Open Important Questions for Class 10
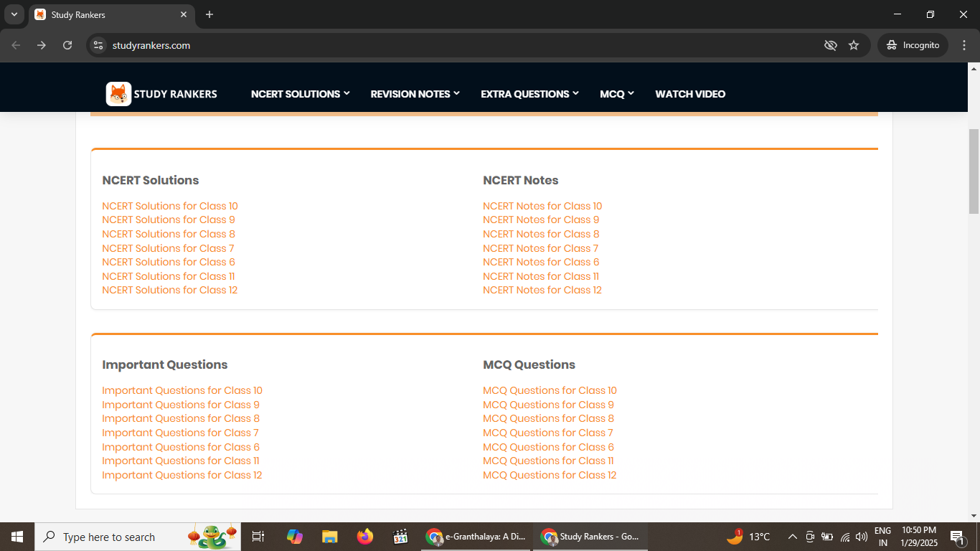 (x=182, y=390)
